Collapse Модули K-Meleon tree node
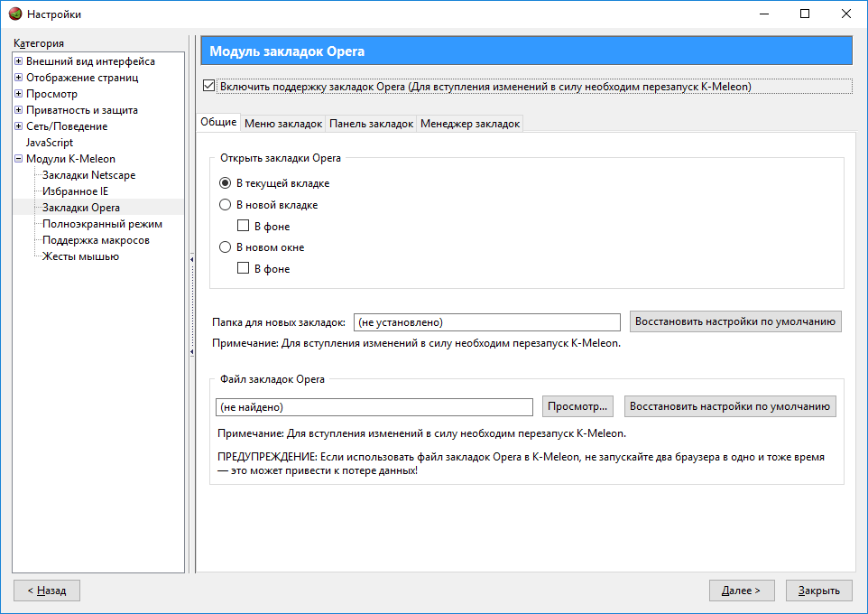The width and height of the screenshot is (868, 614). tap(18, 159)
